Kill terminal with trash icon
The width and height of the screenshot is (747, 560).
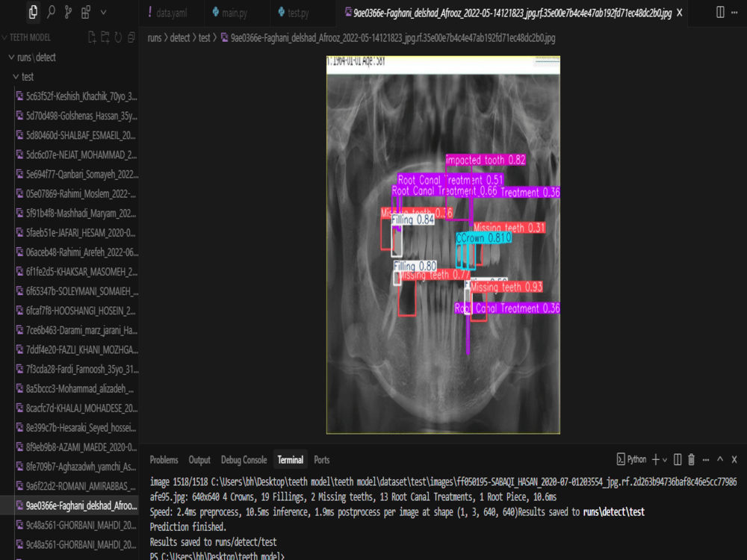click(691, 459)
